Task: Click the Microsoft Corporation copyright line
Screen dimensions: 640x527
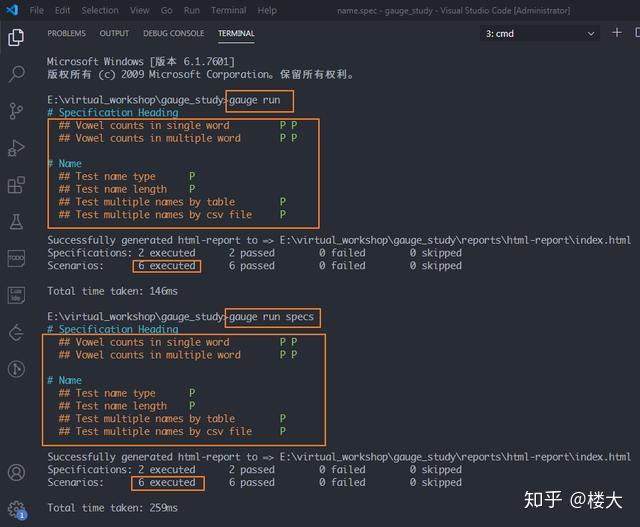Action: pyautogui.click(x=200, y=74)
